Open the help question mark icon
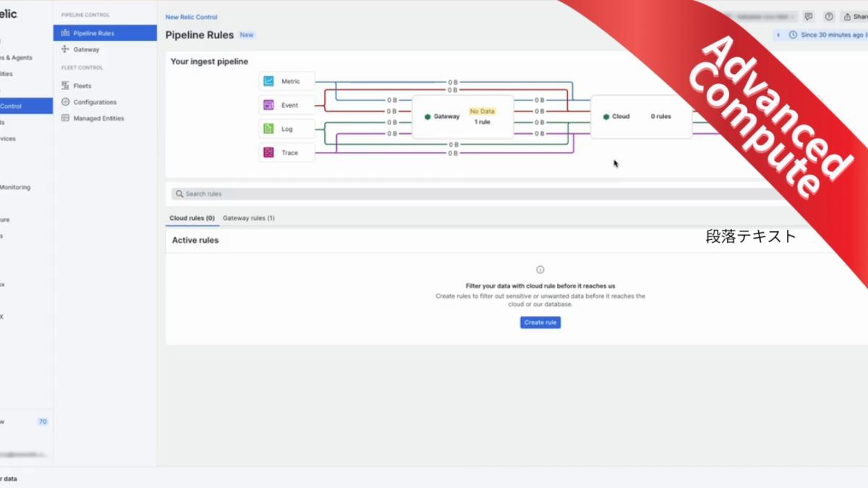Viewport: 868px width, 488px height. (x=829, y=17)
